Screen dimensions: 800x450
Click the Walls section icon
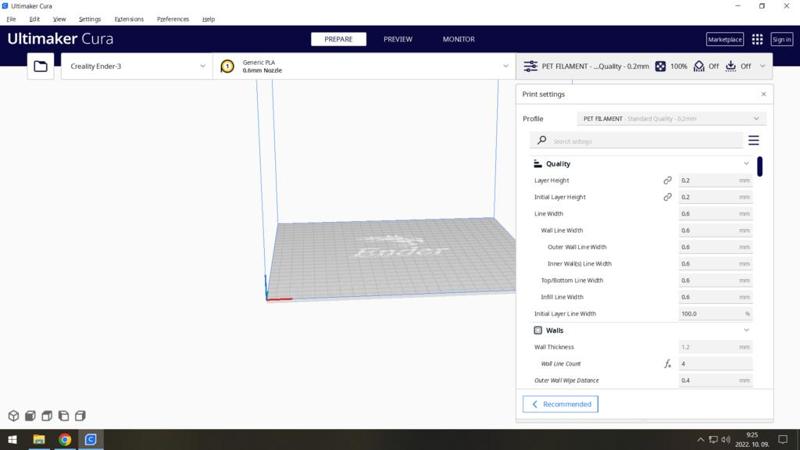tap(538, 331)
